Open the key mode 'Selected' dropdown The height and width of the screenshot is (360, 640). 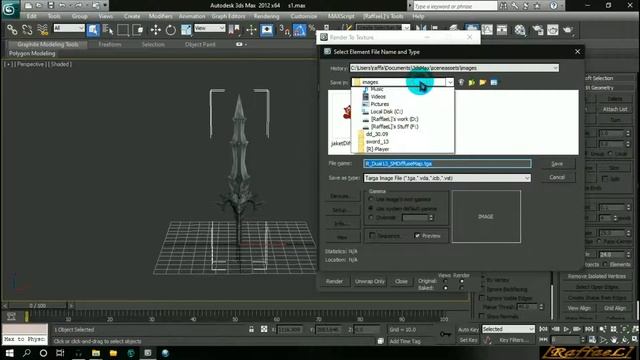click(508, 329)
